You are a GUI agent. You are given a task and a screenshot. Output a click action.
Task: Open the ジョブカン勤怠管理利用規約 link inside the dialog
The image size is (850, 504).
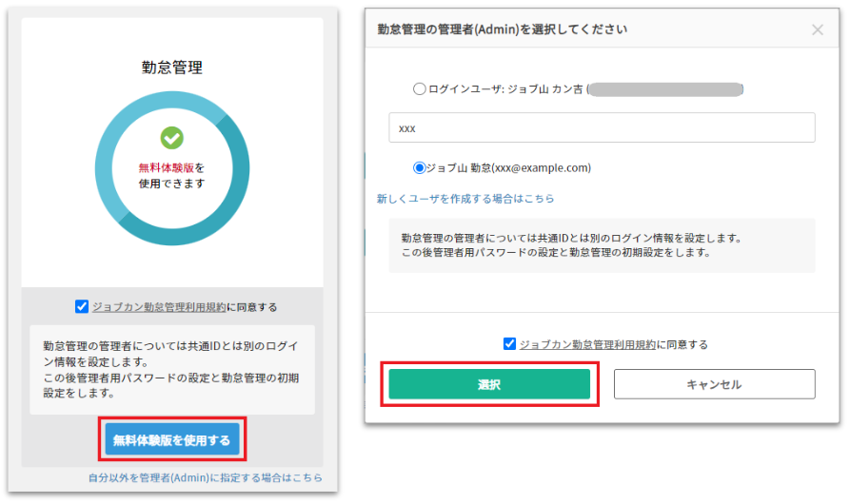587,344
